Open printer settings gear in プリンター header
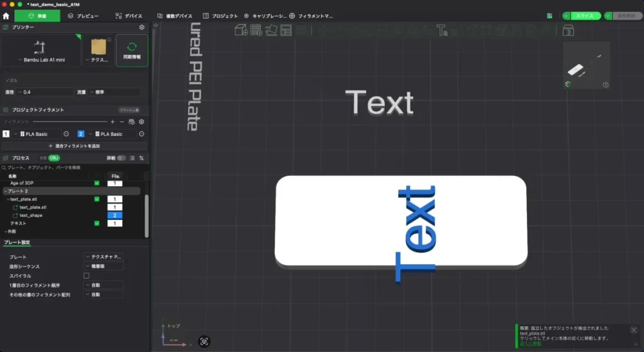 pyautogui.click(x=142, y=27)
